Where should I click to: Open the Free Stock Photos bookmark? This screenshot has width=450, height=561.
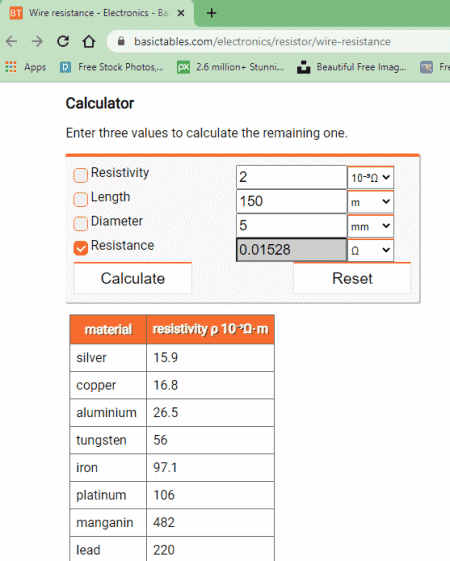(112, 67)
